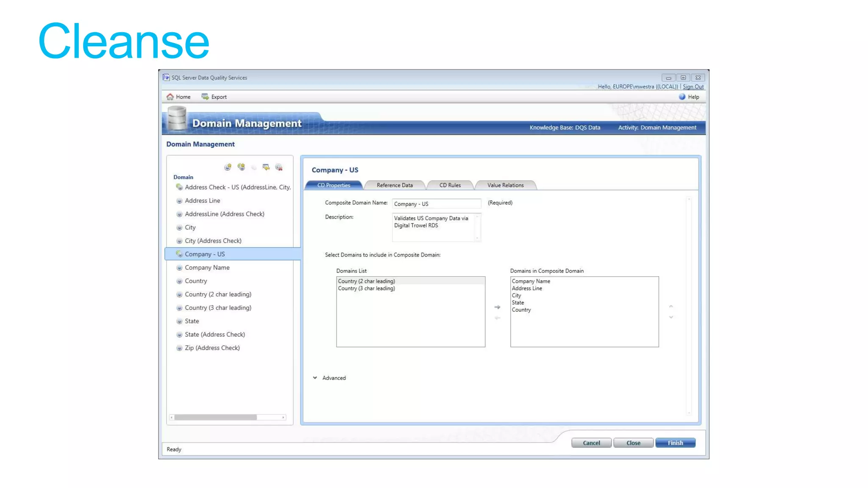Click the window with yellow arrow toolbar icon

click(x=266, y=167)
